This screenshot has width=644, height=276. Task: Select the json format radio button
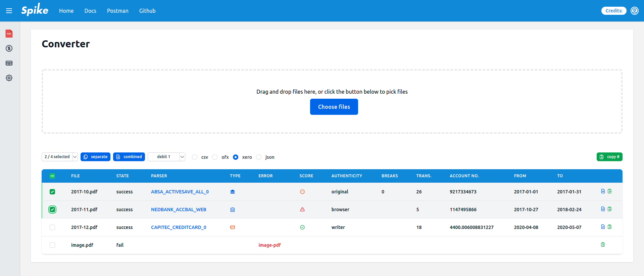[x=259, y=157]
